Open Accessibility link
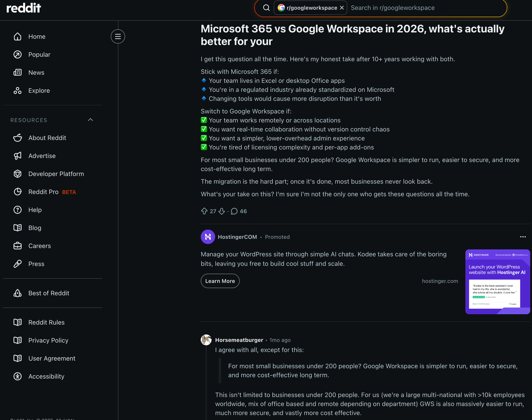 click(46, 376)
